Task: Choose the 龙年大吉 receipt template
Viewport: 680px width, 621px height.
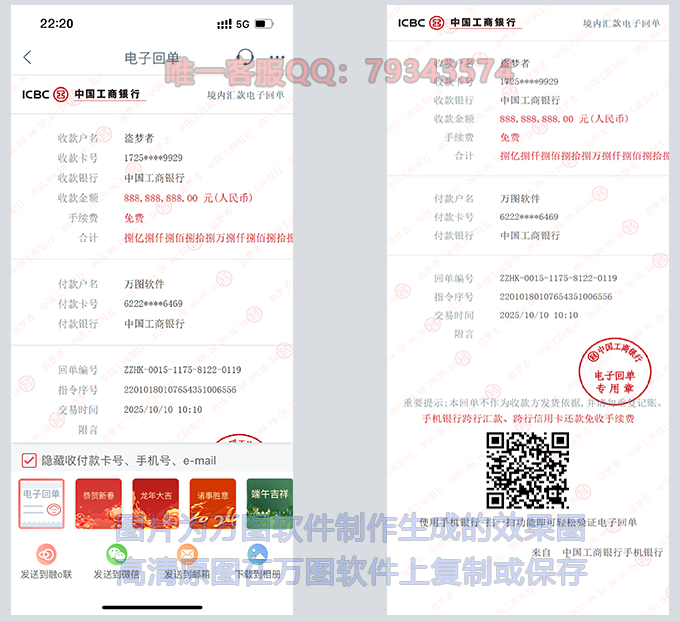Action: pyautogui.click(x=156, y=504)
